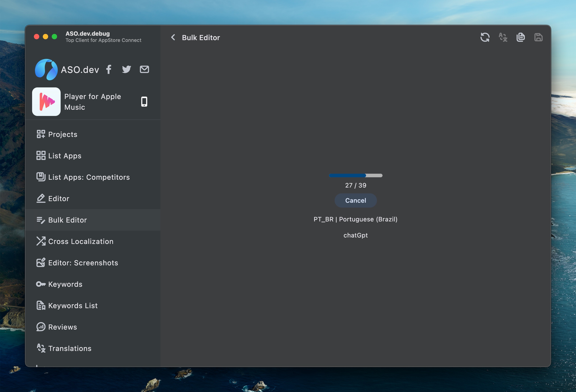
Task: Click the refresh icon in the toolbar
Action: click(485, 37)
